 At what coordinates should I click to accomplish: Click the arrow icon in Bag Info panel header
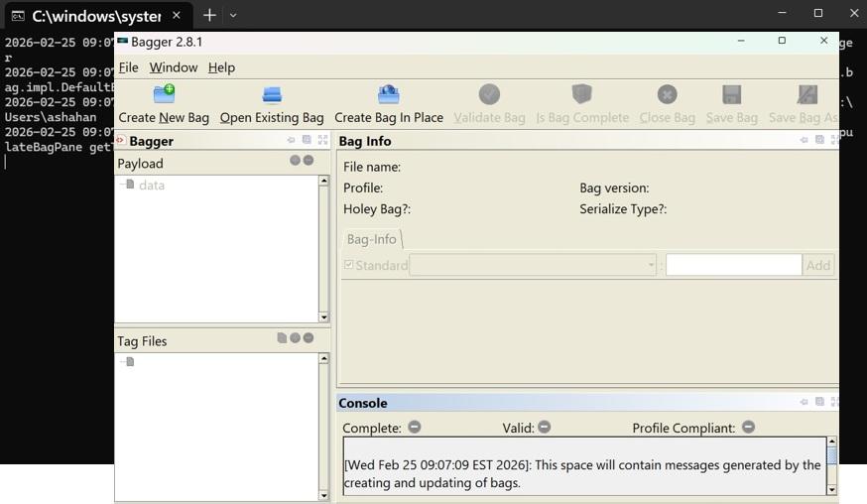click(804, 140)
